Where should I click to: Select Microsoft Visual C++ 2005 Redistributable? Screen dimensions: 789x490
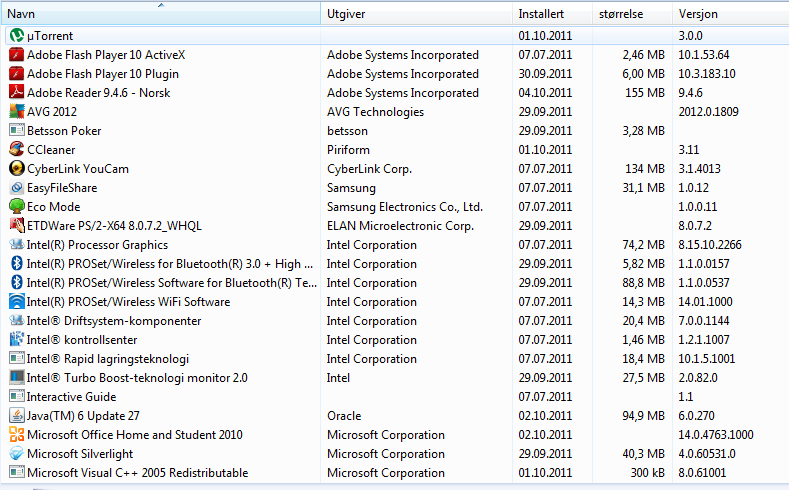pyautogui.click(x=137, y=473)
